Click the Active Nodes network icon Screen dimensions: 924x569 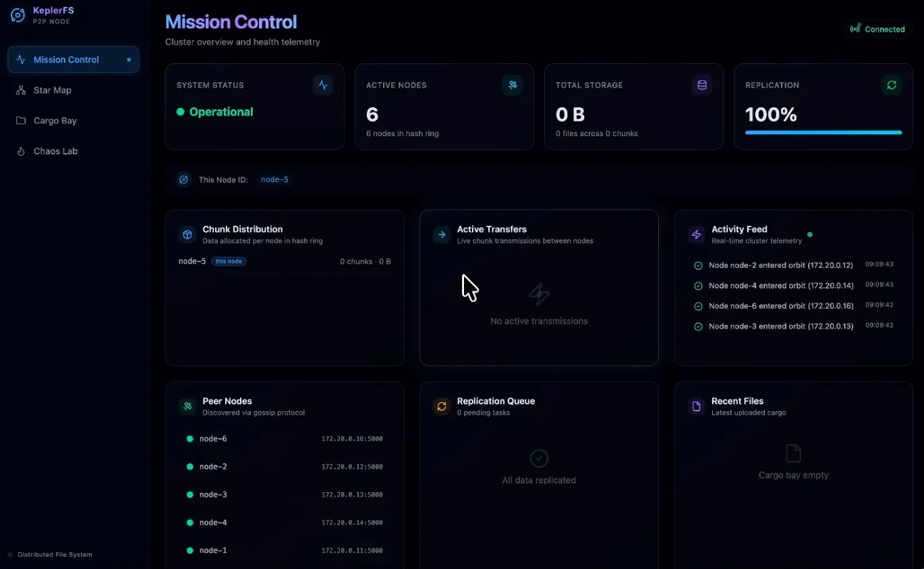point(513,85)
